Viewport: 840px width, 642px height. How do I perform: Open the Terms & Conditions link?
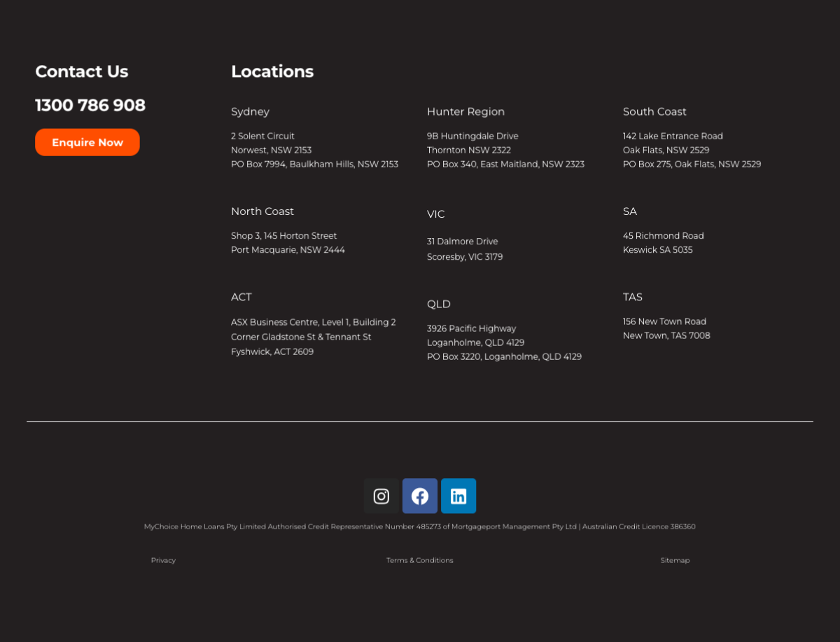420,560
